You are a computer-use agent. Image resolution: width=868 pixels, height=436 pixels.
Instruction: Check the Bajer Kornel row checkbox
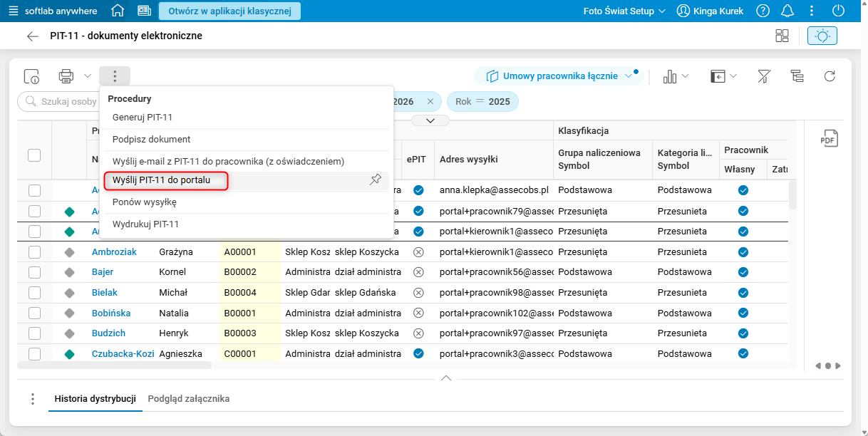34,272
